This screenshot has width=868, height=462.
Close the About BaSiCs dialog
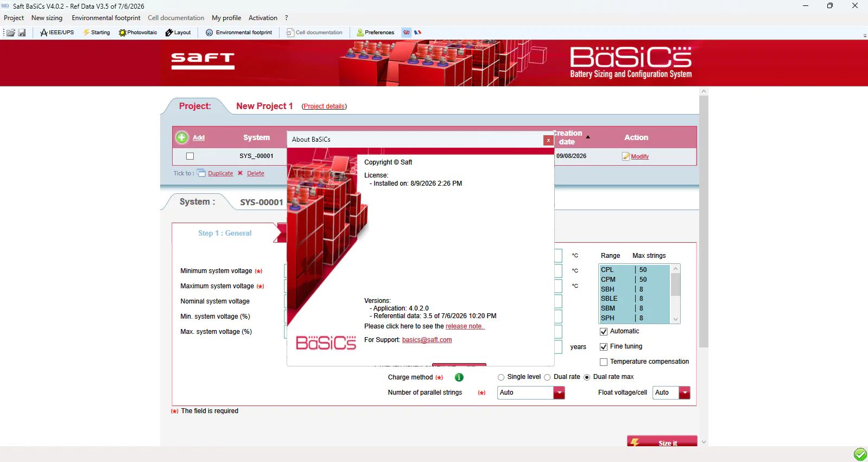click(x=548, y=140)
